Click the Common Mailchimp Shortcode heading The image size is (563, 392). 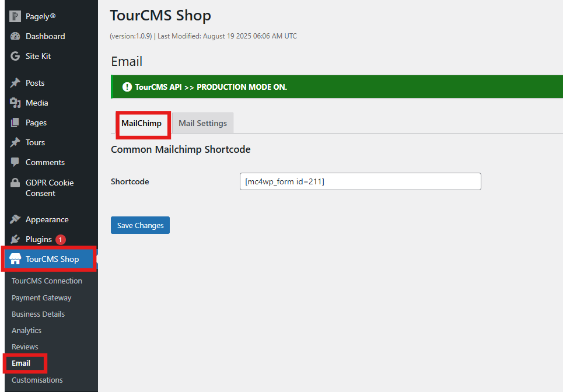tap(181, 149)
